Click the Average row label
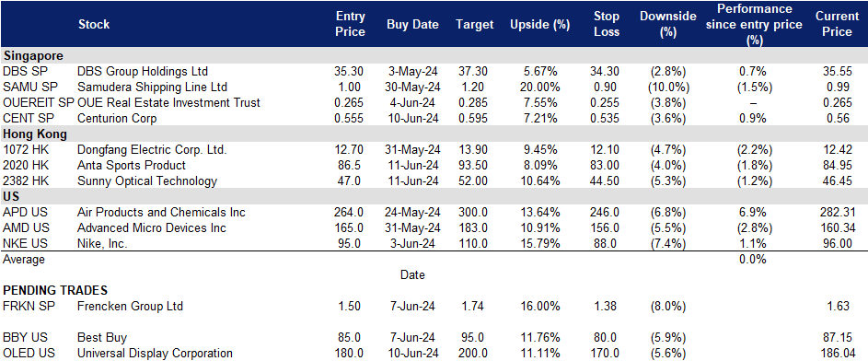 [x=24, y=259]
